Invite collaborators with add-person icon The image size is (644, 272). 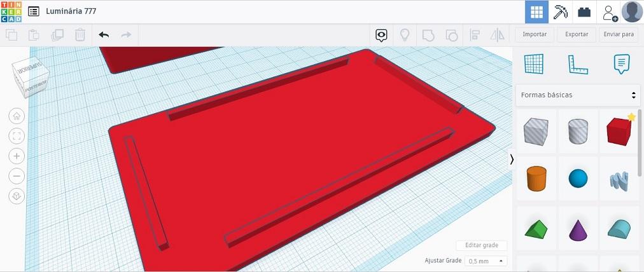point(610,12)
